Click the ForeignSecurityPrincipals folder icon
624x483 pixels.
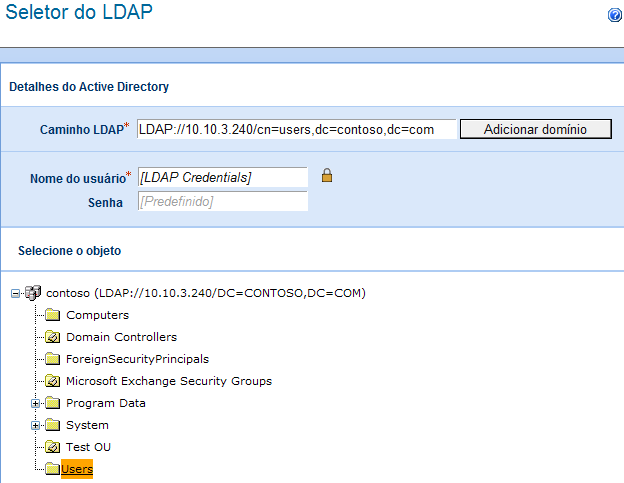click(53, 359)
